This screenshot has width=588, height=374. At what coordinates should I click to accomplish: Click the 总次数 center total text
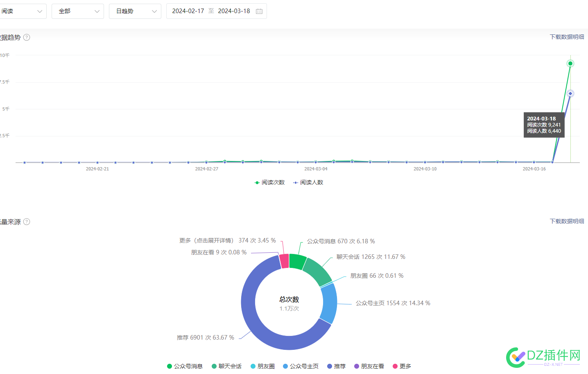[289, 299]
